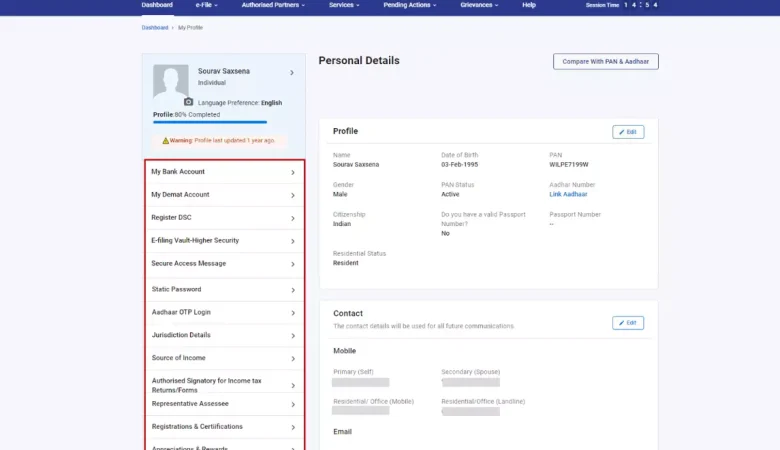The height and width of the screenshot is (450, 780).
Task: Open My Demat Account arrow
Action: (x=292, y=195)
